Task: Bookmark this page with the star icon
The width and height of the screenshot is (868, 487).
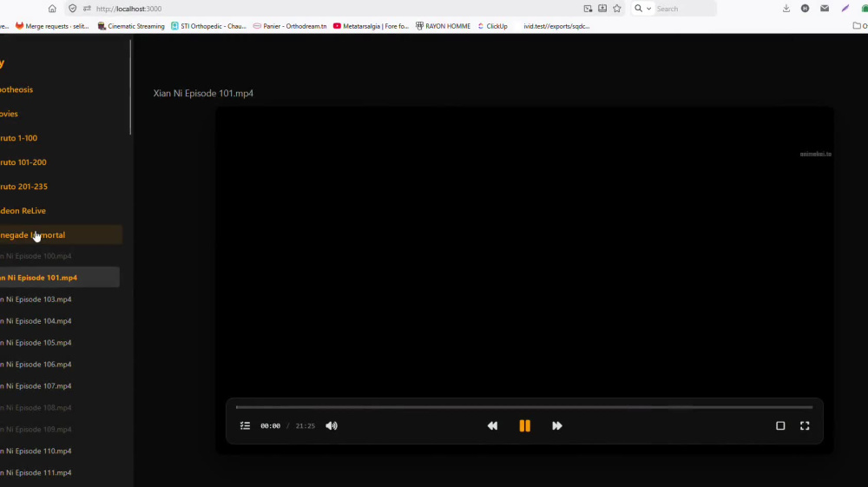Action: click(x=616, y=9)
